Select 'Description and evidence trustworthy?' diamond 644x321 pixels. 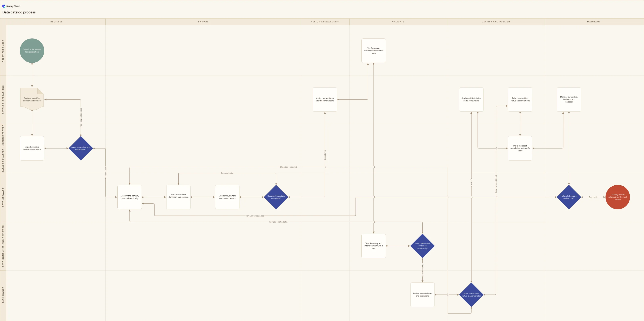pos(422,246)
